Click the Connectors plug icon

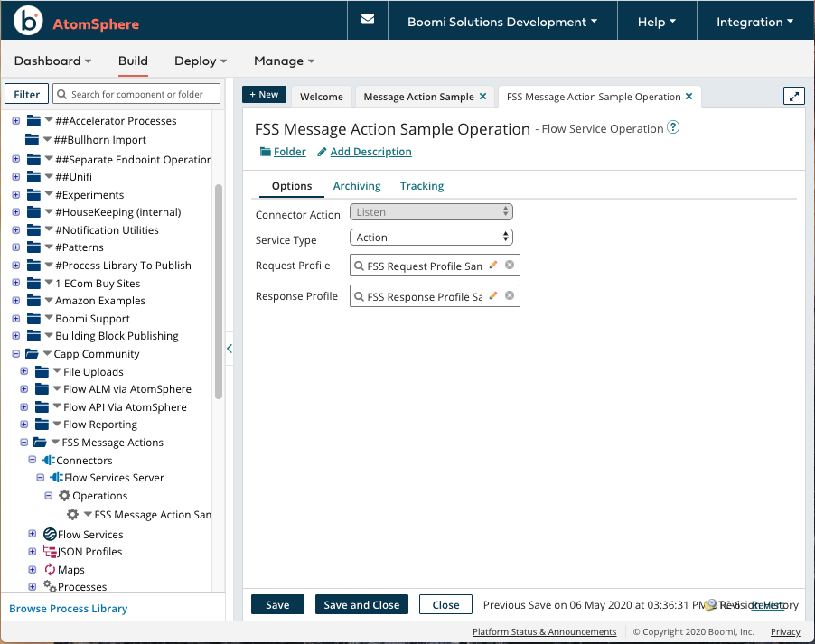[48, 460]
